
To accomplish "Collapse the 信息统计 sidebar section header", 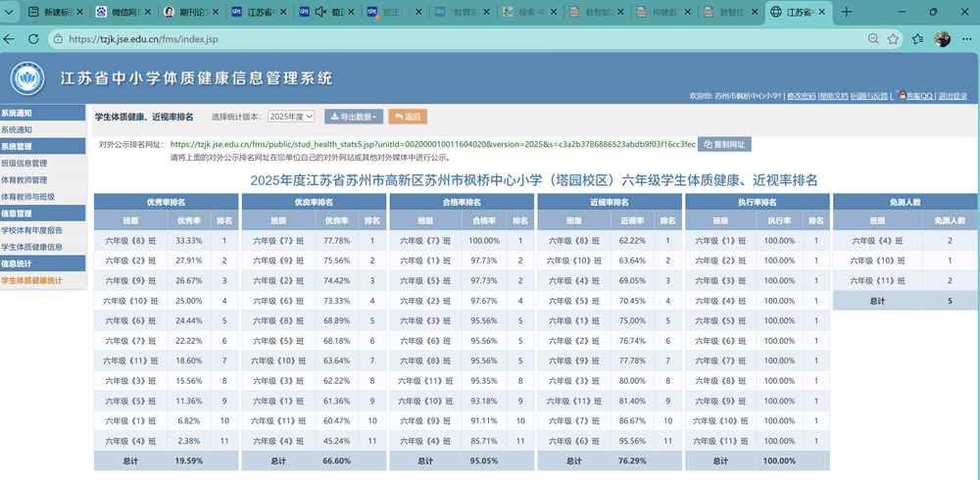I will 42,264.
